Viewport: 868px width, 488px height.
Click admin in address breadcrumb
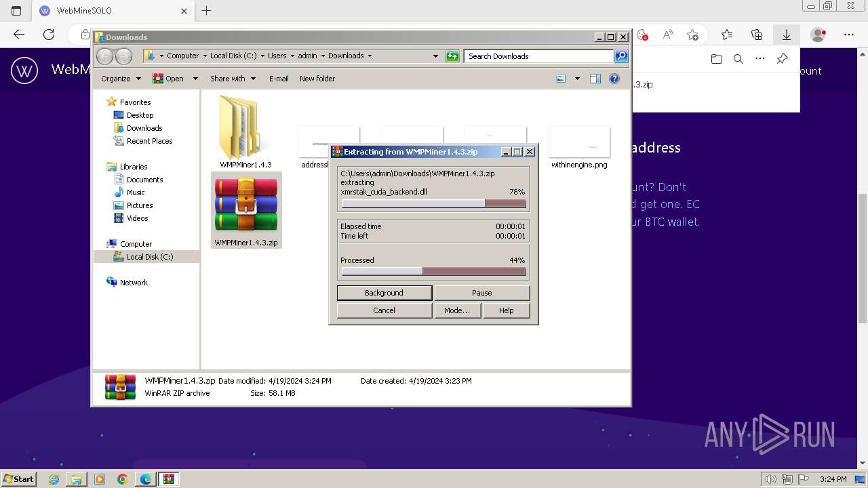307,56
